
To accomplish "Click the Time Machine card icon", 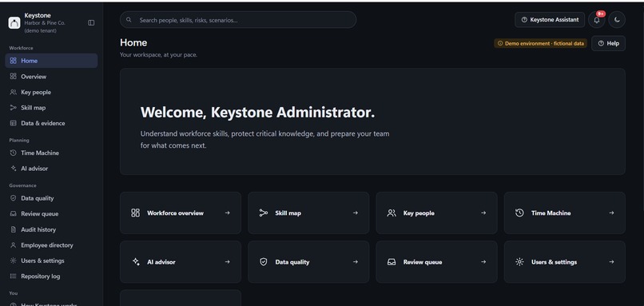I will pos(519,213).
